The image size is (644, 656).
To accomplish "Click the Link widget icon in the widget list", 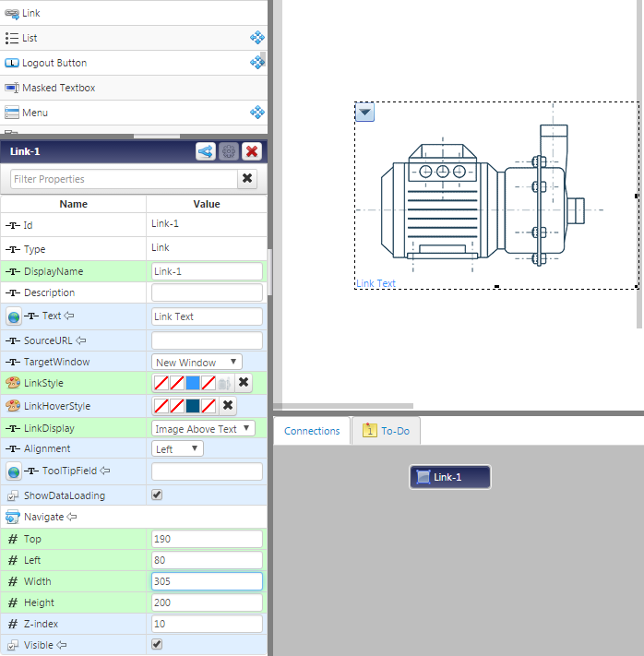I will click(x=12, y=14).
